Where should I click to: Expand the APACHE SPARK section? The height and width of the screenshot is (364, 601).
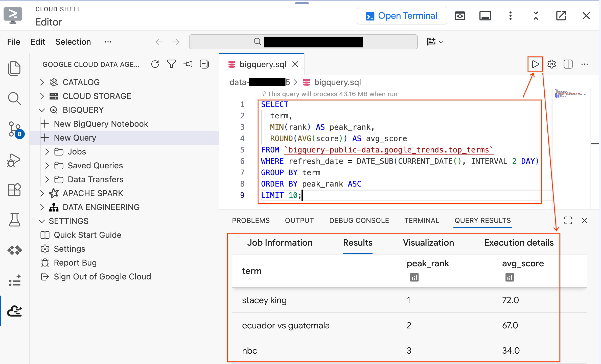coord(42,193)
